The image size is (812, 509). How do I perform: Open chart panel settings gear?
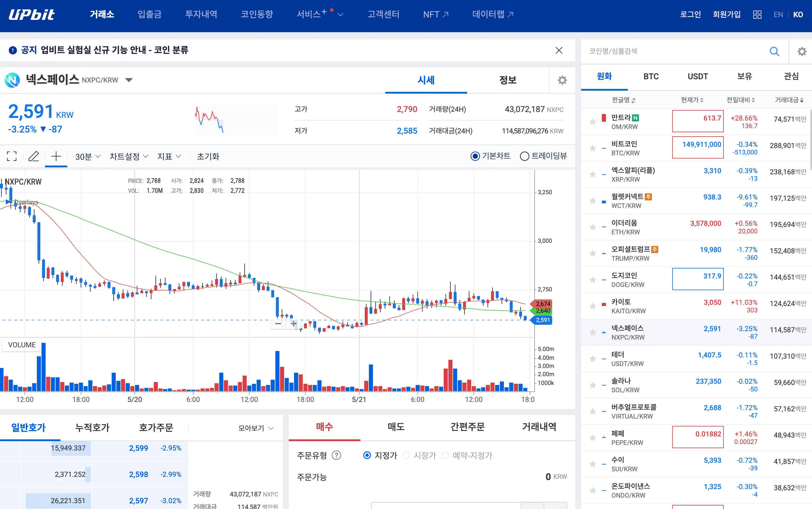point(562,80)
